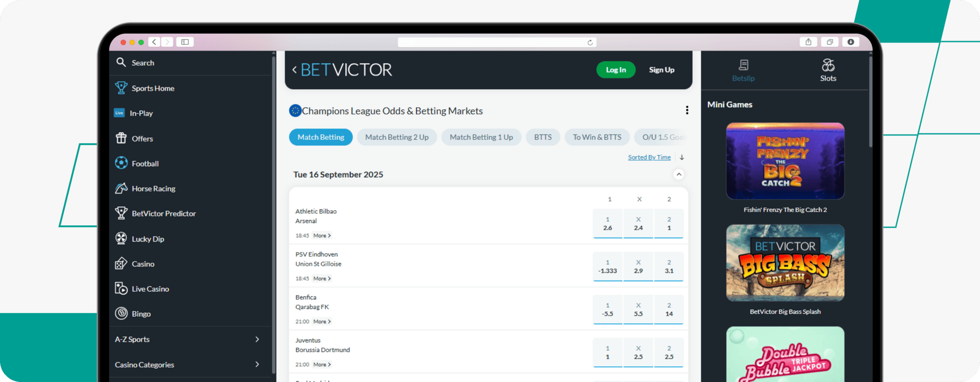The image size is (980, 382).
Task: Click the sort direction arrow icon
Action: click(x=682, y=157)
